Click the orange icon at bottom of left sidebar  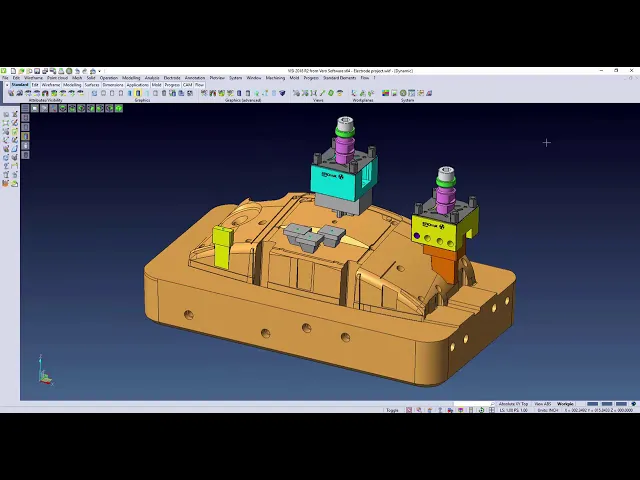point(5,184)
